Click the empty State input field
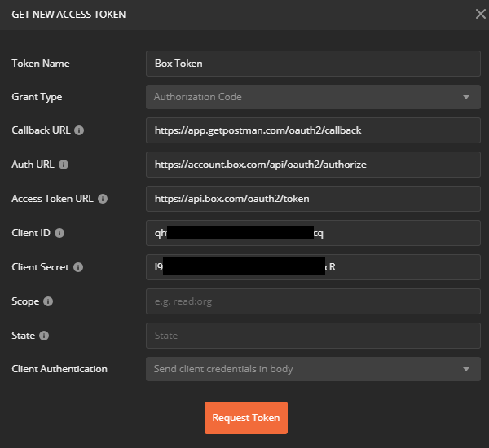Image resolution: width=489 pixels, height=448 pixels. point(313,336)
